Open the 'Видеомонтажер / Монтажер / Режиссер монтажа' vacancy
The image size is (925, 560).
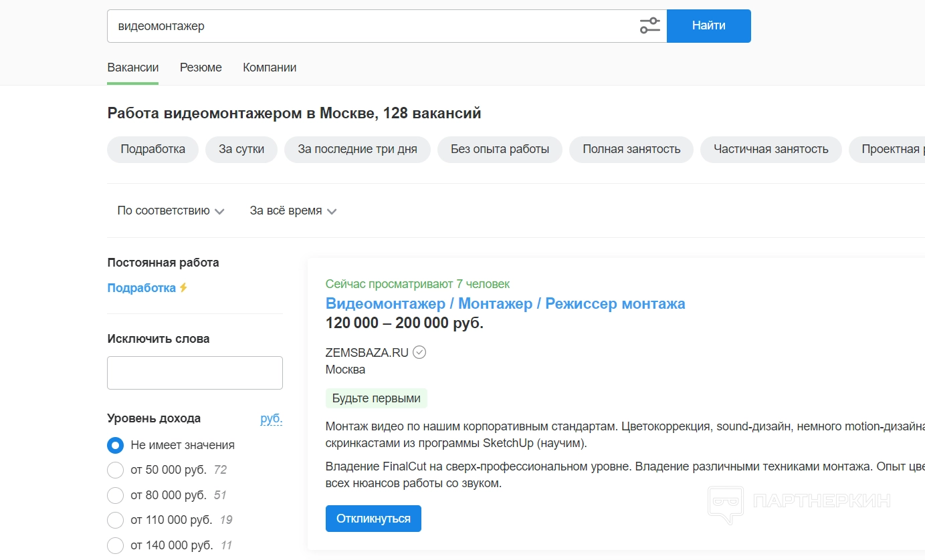[505, 303]
